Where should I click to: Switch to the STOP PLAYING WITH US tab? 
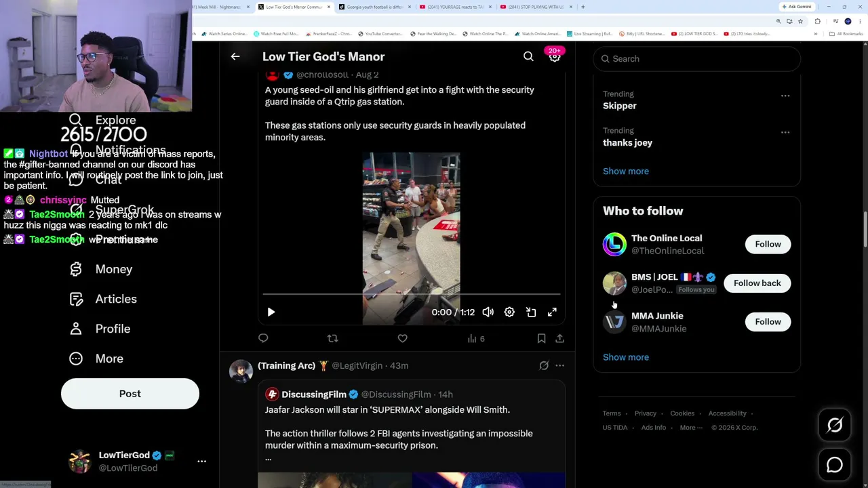coord(536,7)
